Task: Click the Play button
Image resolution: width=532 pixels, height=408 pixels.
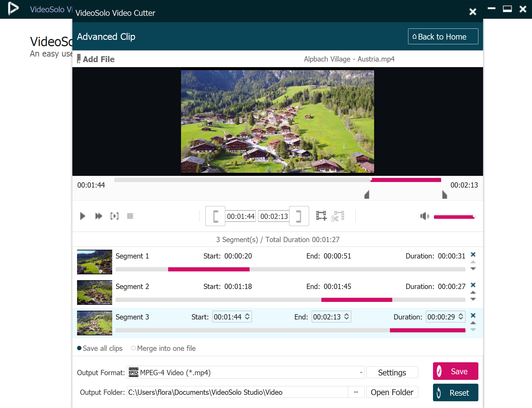Action: pos(83,216)
